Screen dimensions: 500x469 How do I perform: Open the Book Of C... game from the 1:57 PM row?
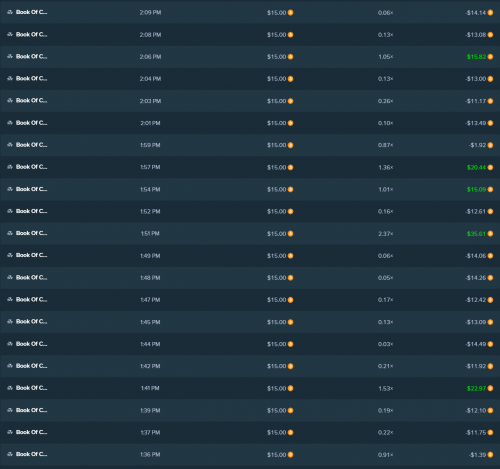[31, 167]
